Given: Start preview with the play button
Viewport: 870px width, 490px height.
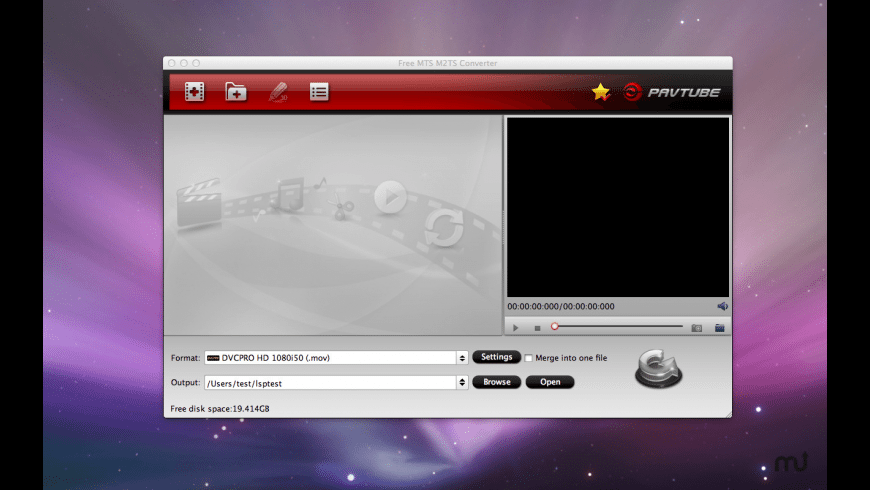Looking at the screenshot, I should (x=515, y=328).
